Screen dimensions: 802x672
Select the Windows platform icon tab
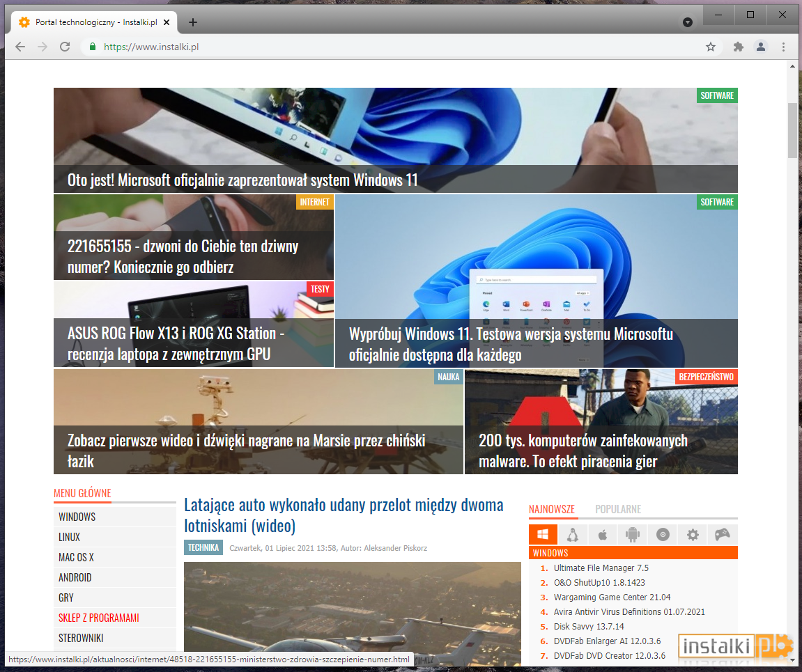coord(543,535)
